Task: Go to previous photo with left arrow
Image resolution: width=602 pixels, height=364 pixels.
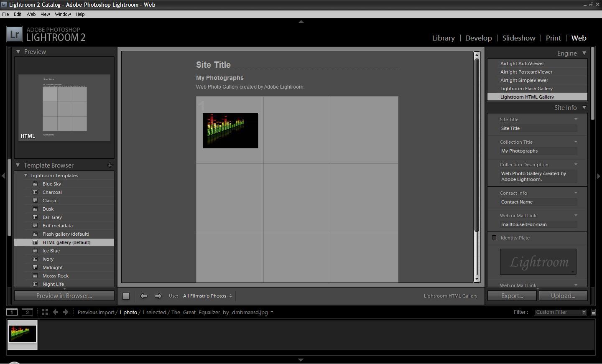Action: (x=143, y=296)
